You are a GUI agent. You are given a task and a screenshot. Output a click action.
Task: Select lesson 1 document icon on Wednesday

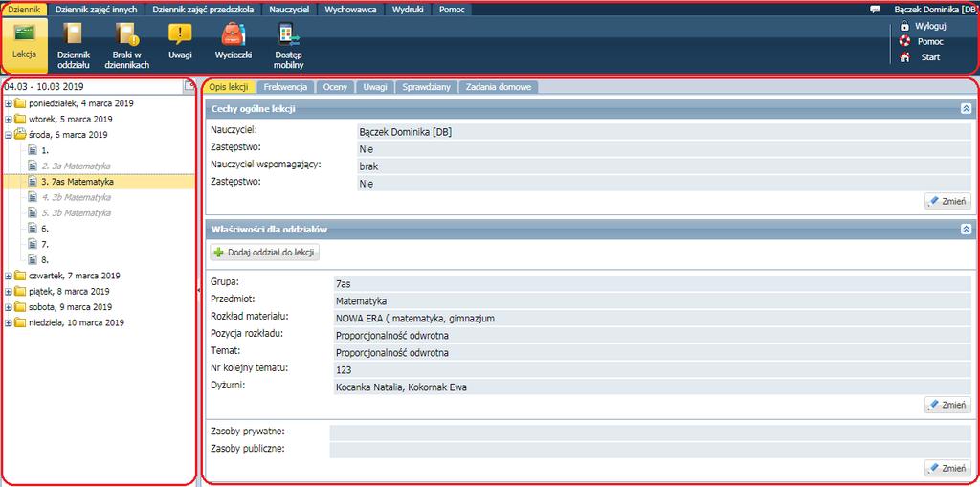(33, 150)
